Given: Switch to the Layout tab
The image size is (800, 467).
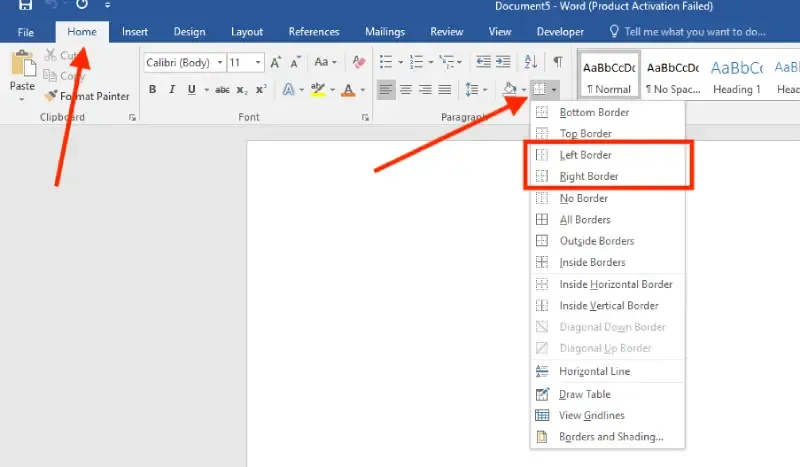Looking at the screenshot, I should (247, 32).
